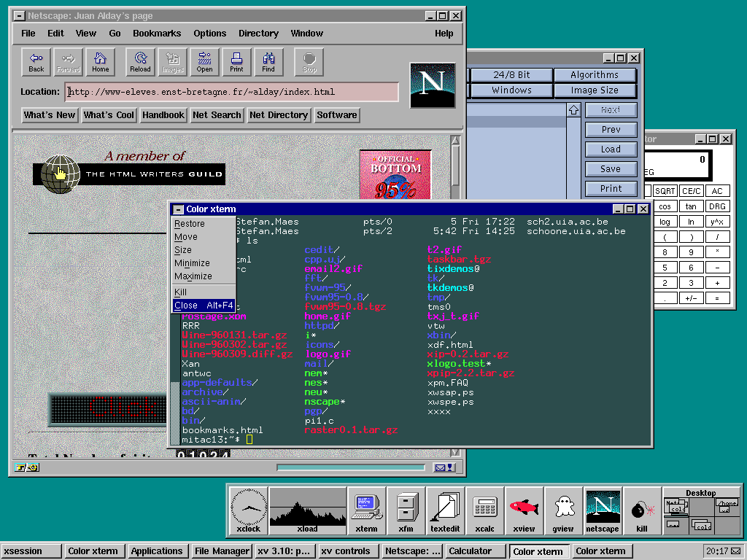The width and height of the screenshot is (747, 560).
Task: Click the Home icon in Netscape toolbar
Action: (x=101, y=62)
